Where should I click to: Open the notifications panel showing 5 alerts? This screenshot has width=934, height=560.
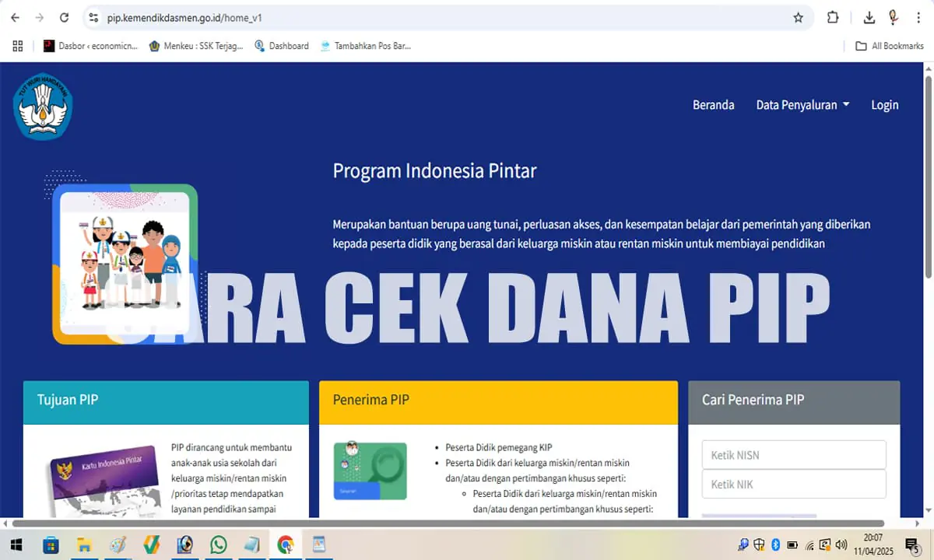click(913, 544)
